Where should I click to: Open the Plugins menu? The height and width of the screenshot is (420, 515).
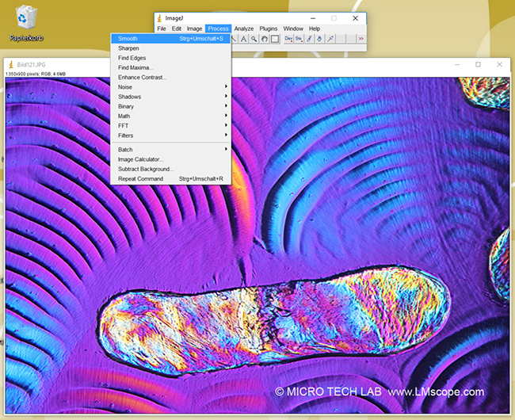(x=269, y=29)
